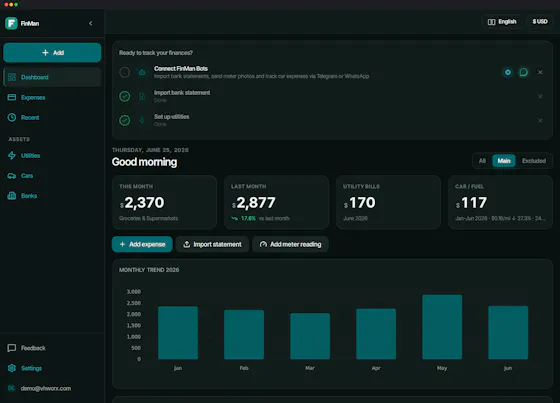Click the Expenses card icon
Image resolution: width=560 pixels, height=403 pixels.
(x=12, y=97)
